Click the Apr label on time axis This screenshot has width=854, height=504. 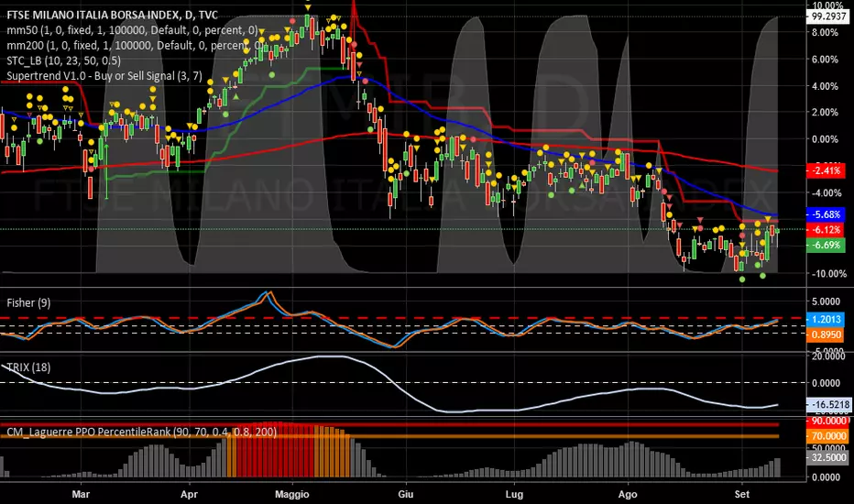point(189,494)
